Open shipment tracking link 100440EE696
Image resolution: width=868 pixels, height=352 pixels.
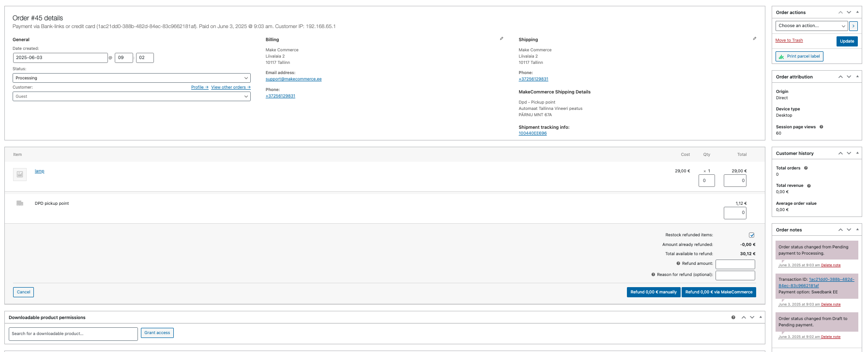[533, 133]
